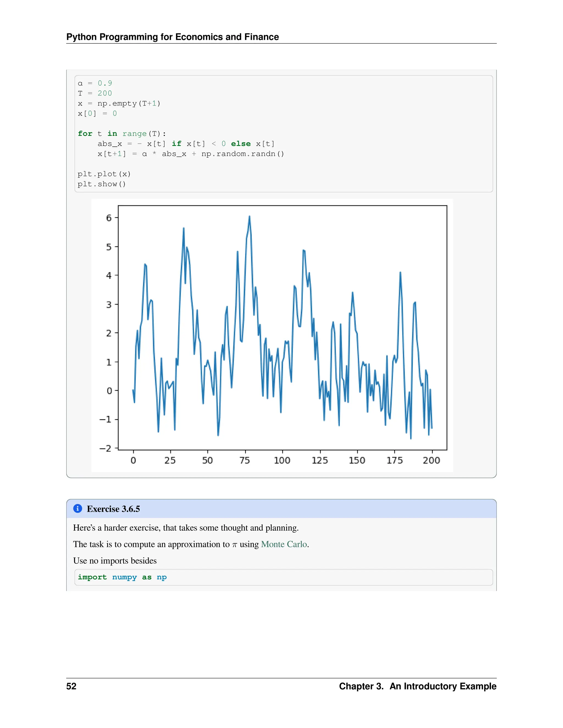
Task: Click the x-axis tick label 25
Action: [x=170, y=460]
